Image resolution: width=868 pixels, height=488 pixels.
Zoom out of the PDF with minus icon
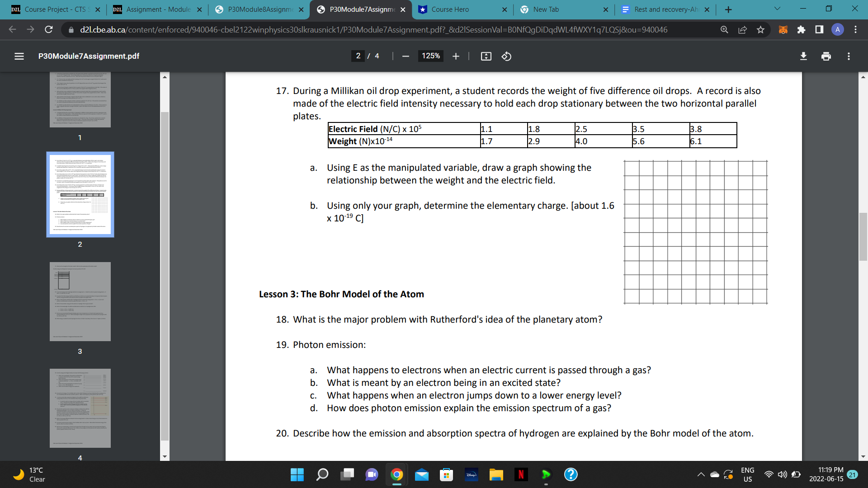click(x=406, y=56)
